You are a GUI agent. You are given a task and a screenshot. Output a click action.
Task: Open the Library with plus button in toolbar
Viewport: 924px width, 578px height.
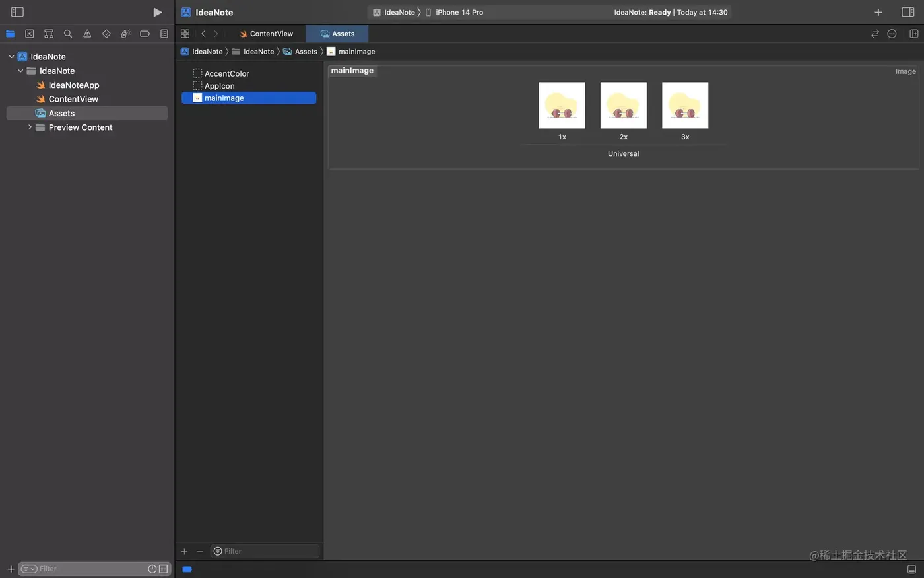pos(878,12)
